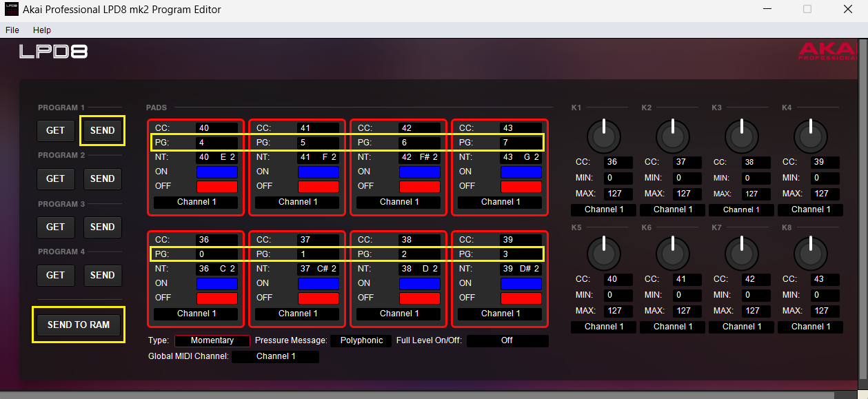Edit K3 CC field showing 38

[x=756, y=163]
